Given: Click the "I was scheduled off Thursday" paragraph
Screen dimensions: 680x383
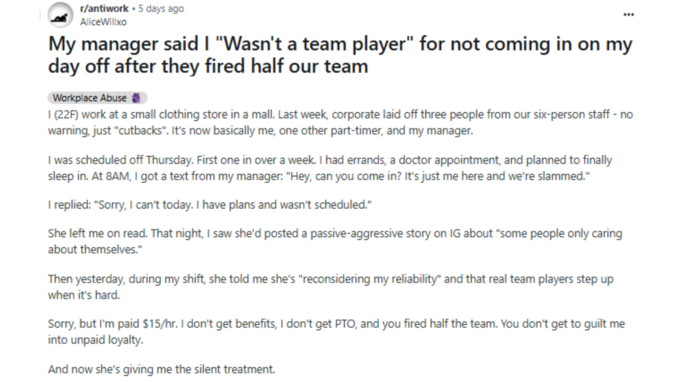Looking at the screenshot, I should (330, 168).
